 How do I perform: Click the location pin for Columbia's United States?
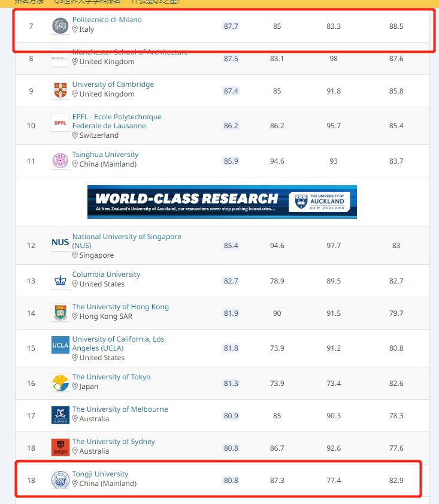point(75,284)
